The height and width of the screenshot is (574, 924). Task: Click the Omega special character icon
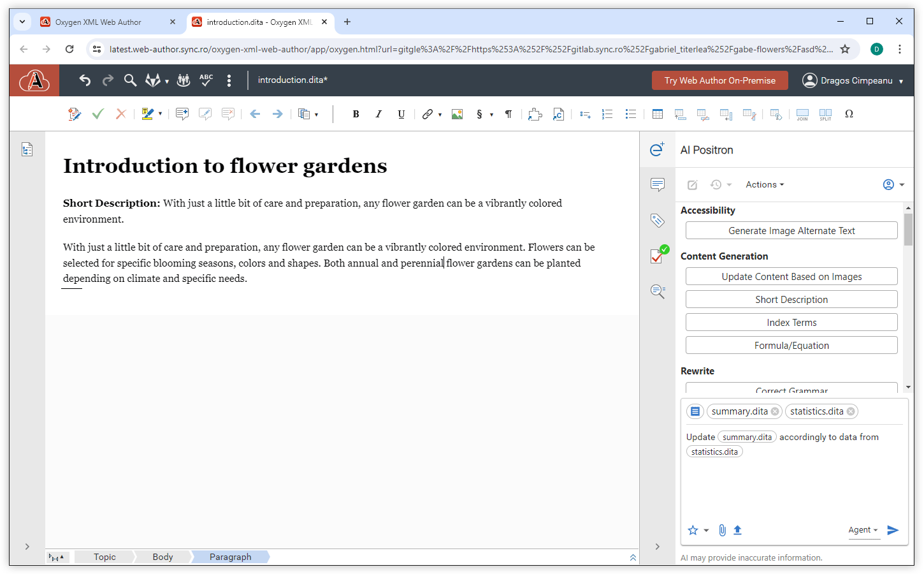pyautogui.click(x=849, y=114)
